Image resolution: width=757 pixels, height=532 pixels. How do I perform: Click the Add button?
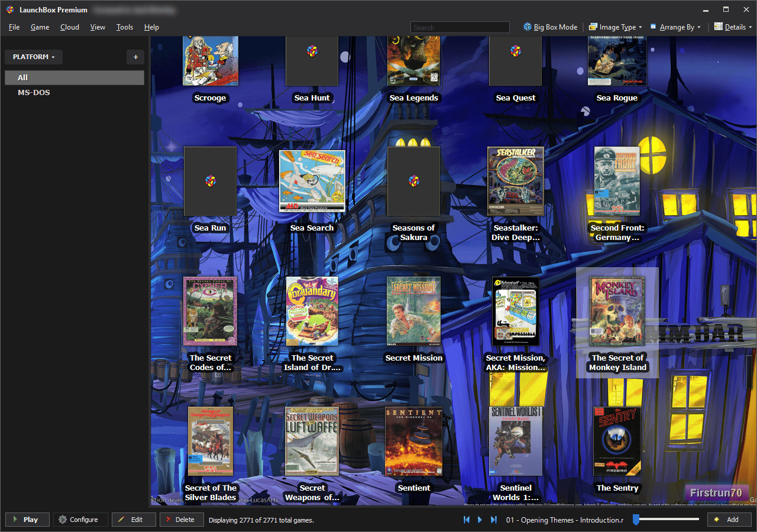729,520
